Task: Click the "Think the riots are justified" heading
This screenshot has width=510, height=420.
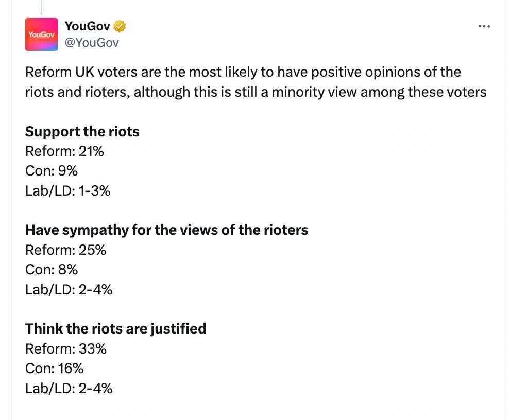Action: click(115, 328)
